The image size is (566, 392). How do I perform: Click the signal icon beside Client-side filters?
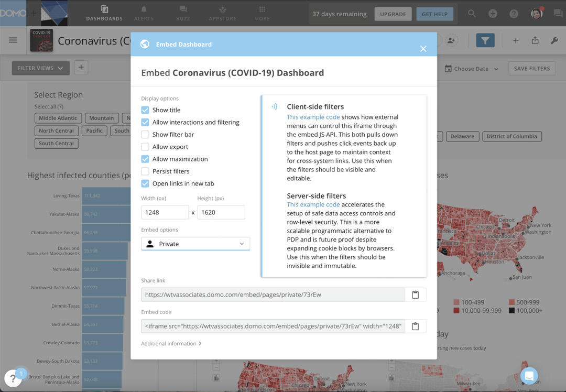pyautogui.click(x=275, y=106)
